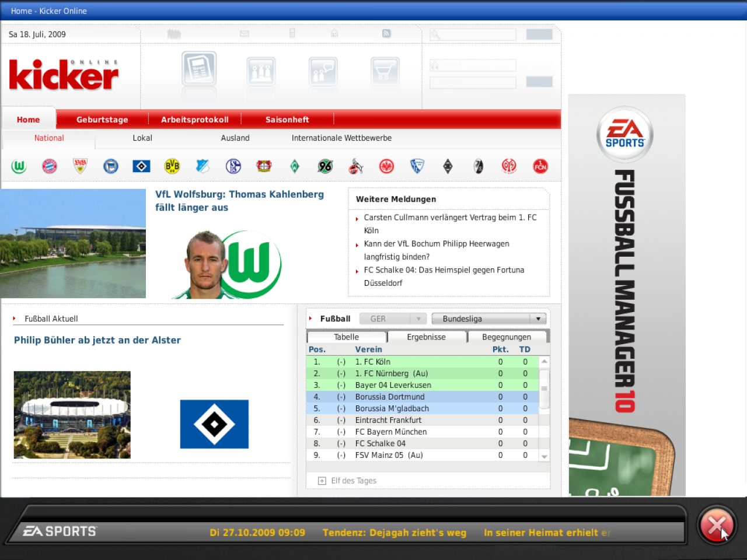Image resolution: width=747 pixels, height=560 pixels.
Task: Open VfL Wolfsburg club logo in team row
Action: 19,167
